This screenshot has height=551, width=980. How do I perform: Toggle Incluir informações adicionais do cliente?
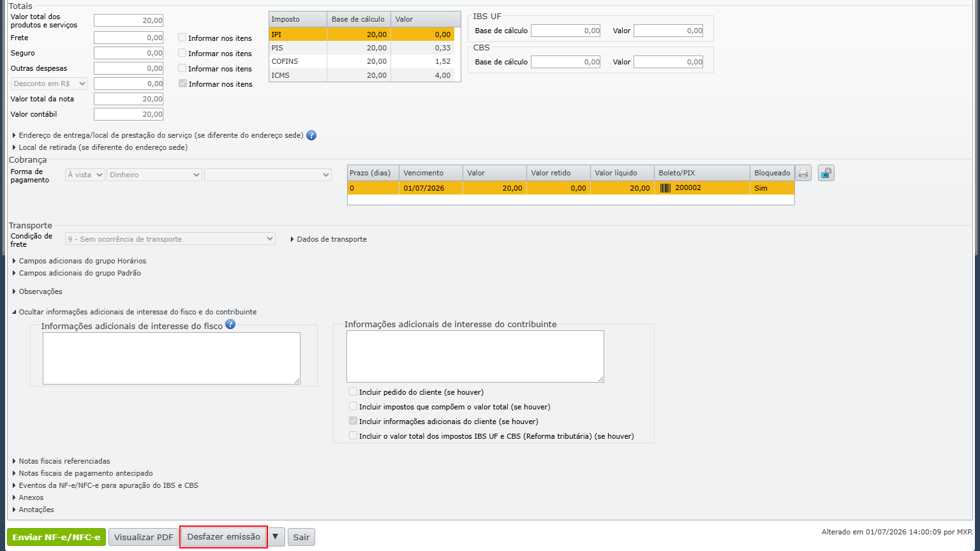point(353,421)
